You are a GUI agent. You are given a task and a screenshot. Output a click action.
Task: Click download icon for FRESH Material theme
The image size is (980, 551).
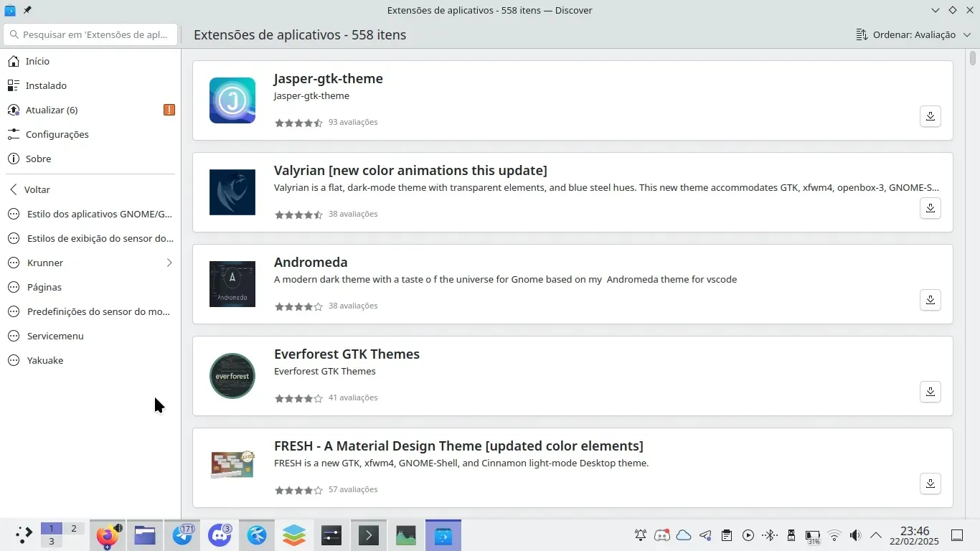click(x=930, y=484)
